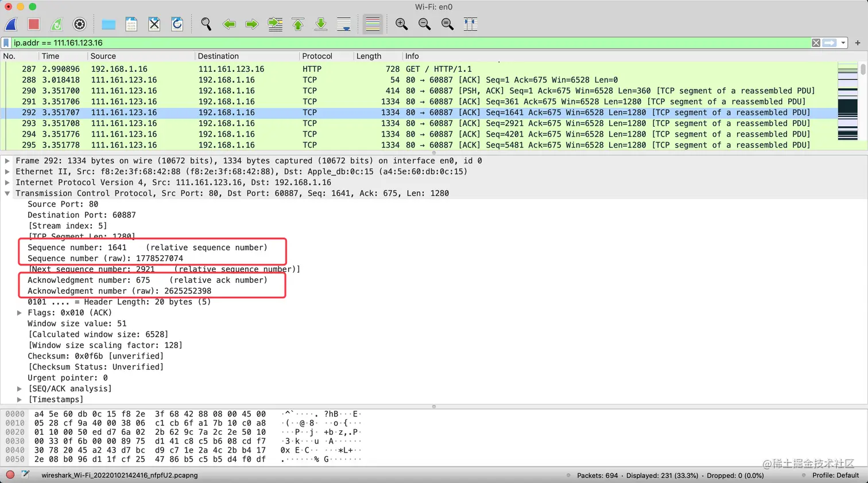Sort by Source column header
The height and width of the screenshot is (483, 868).
(x=141, y=56)
